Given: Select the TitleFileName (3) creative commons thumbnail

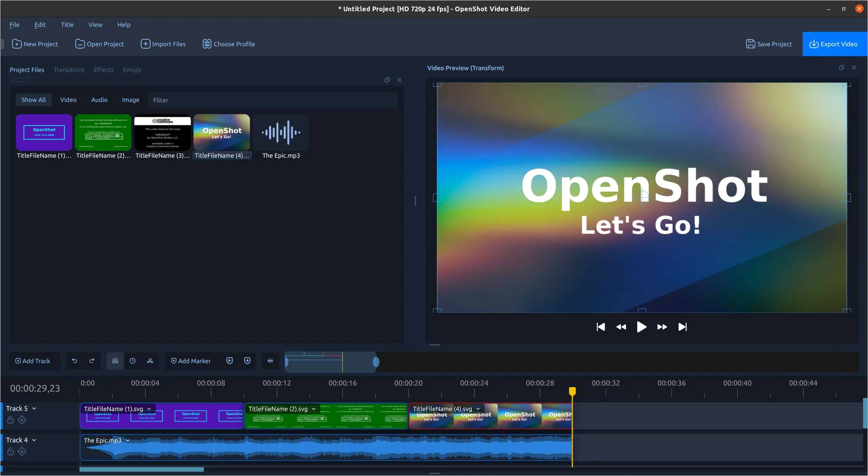Looking at the screenshot, I should tap(162, 132).
